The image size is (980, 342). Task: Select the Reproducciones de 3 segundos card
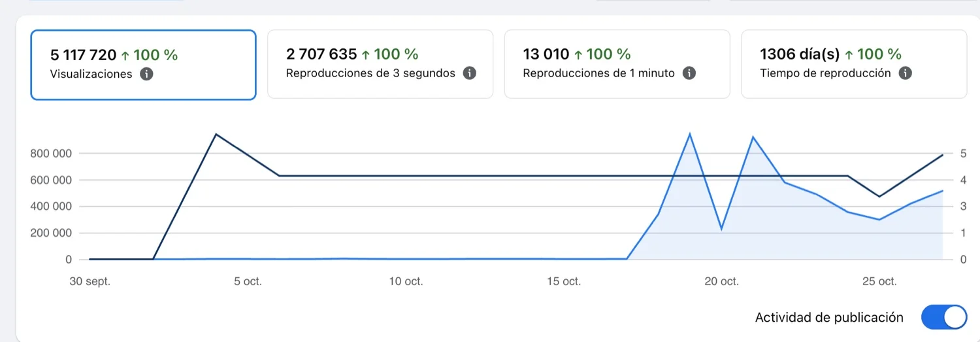[380, 64]
